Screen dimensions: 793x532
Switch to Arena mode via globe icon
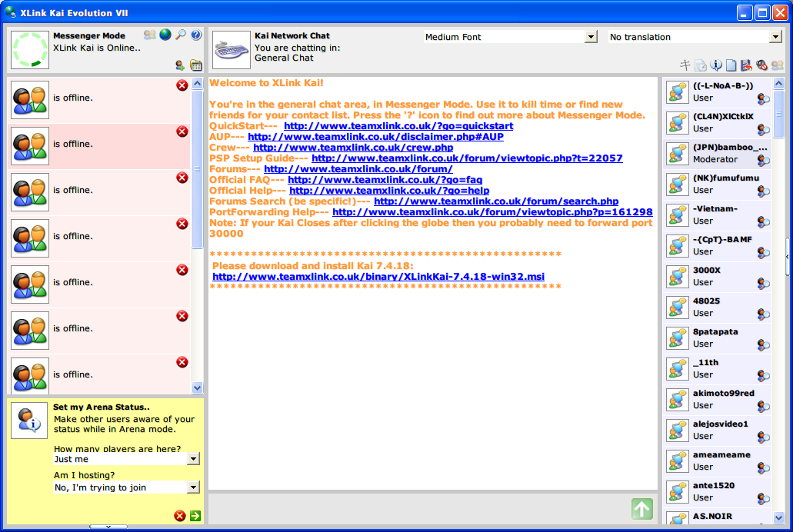tap(165, 35)
